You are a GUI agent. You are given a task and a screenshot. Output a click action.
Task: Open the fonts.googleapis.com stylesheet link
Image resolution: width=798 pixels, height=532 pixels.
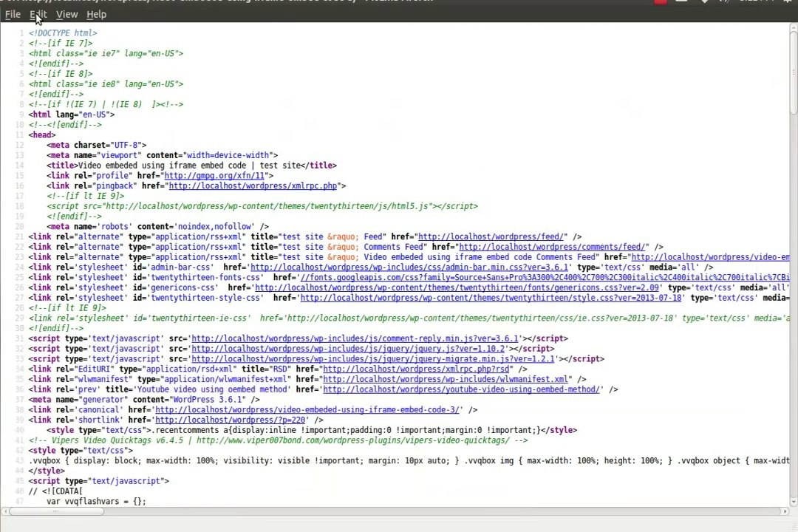[x=545, y=278]
